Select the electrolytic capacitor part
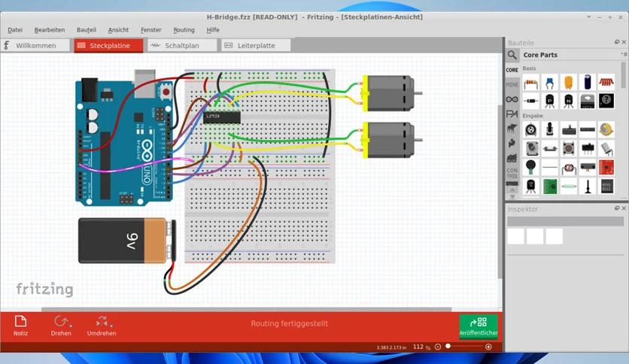This screenshot has width=629, height=364. pyautogui.click(x=588, y=83)
